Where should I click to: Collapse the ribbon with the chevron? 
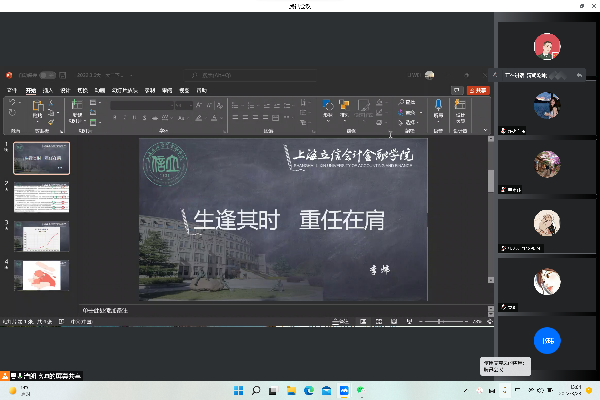486,130
